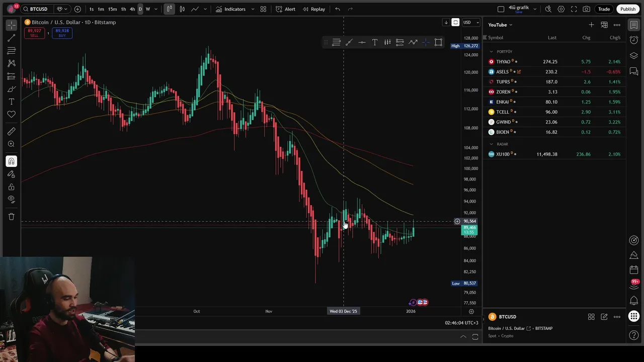Start bar Replay mode
This screenshot has height=362, width=644.
pyautogui.click(x=313, y=9)
